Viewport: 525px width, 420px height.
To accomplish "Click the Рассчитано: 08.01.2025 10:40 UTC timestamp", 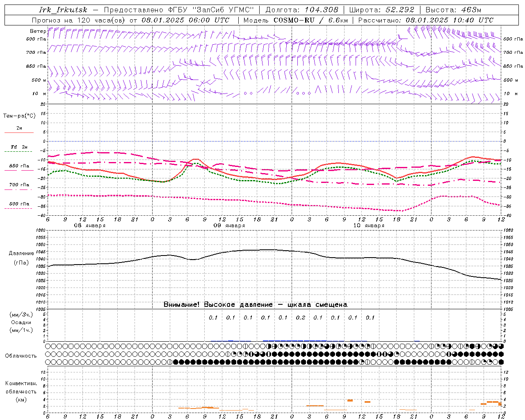I will click(426, 20).
